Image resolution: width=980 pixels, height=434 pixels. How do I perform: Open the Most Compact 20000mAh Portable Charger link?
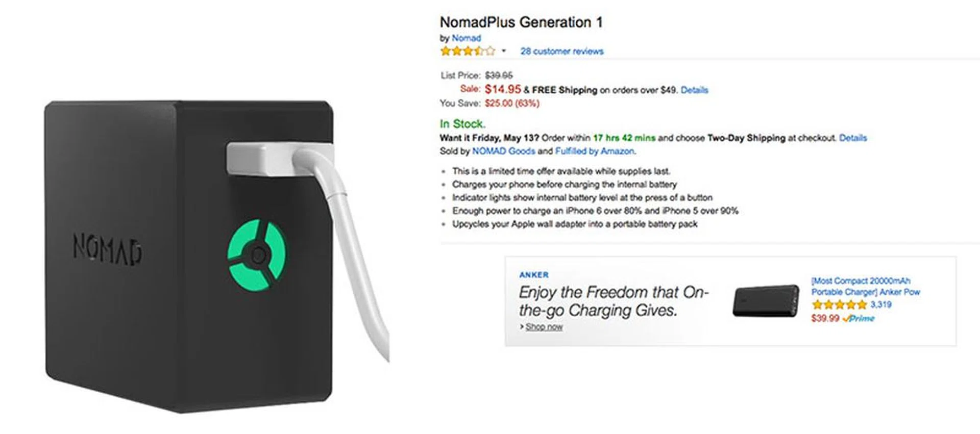coord(865,286)
